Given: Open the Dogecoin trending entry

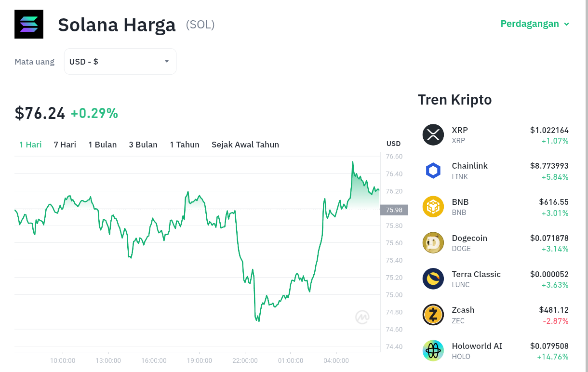Looking at the screenshot, I should coord(495,243).
